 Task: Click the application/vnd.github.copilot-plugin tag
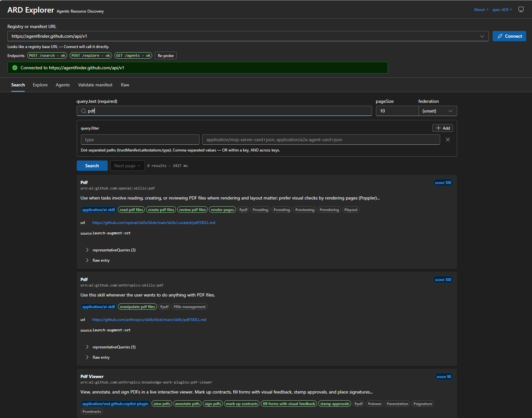point(115,404)
